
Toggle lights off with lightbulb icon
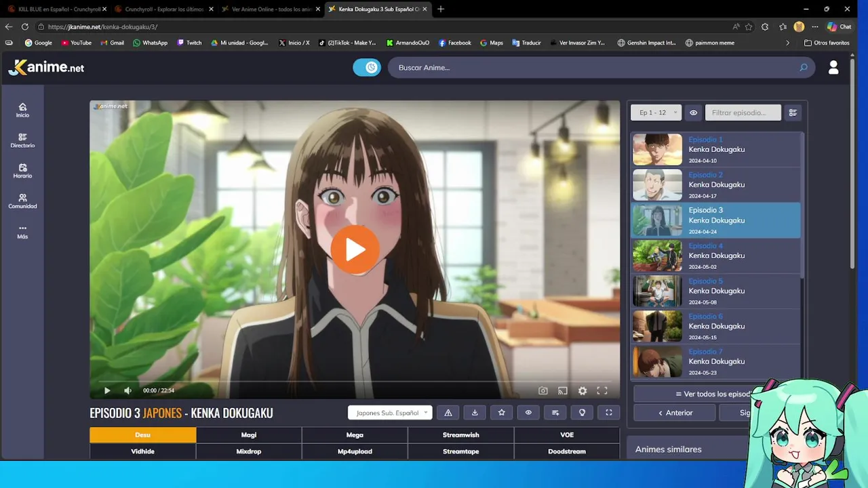pos(582,413)
